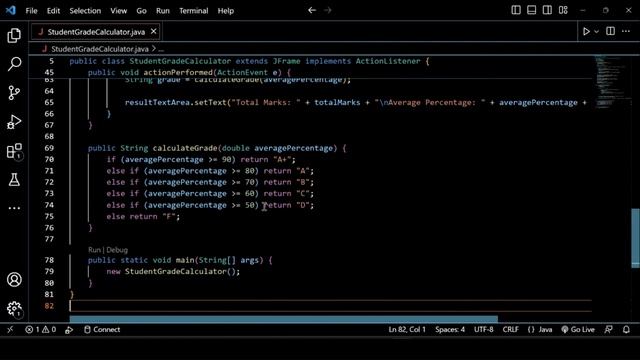Open the Search view

[x=14, y=64]
